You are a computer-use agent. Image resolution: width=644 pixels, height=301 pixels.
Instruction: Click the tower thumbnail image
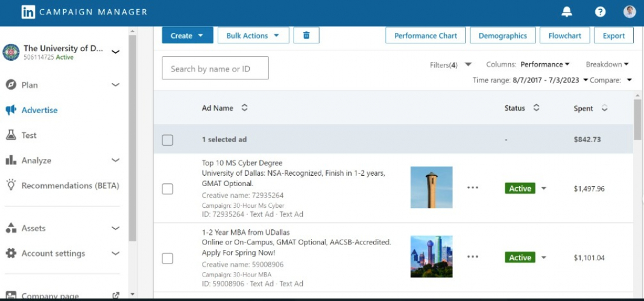tap(431, 187)
